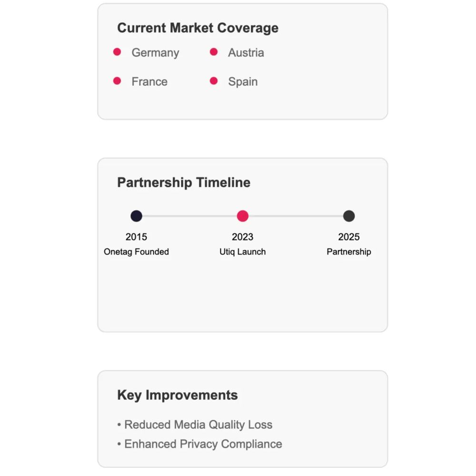This screenshot has width=476, height=476.
Task: Click the red dot beside Germany
Action: pyautogui.click(x=117, y=52)
